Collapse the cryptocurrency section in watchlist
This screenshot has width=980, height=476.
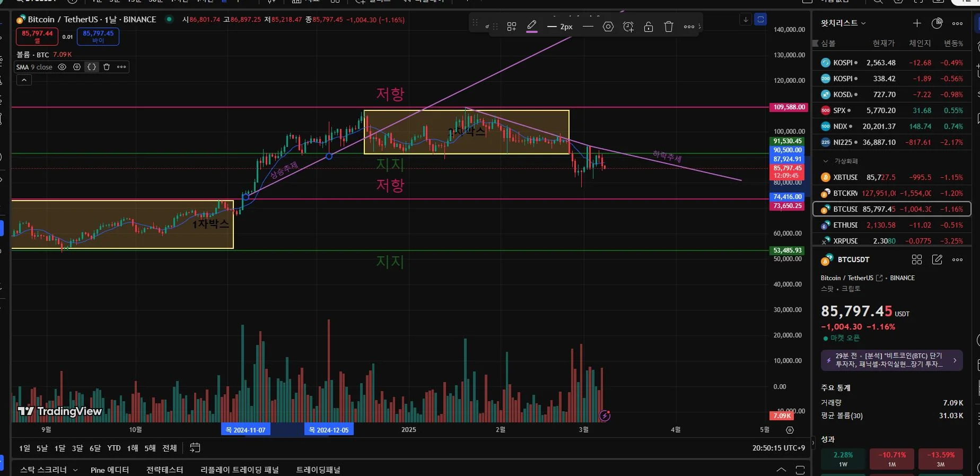coord(825,161)
